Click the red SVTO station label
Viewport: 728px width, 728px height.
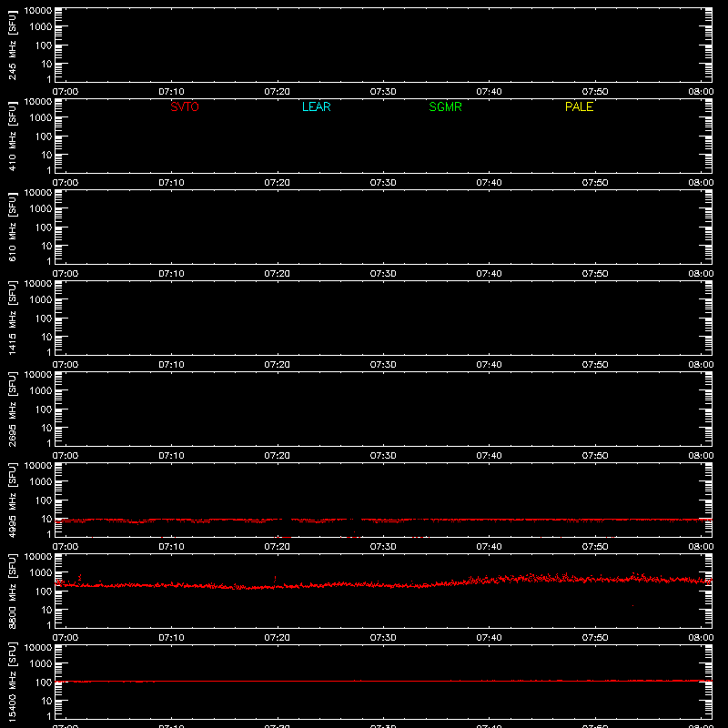click(185, 106)
